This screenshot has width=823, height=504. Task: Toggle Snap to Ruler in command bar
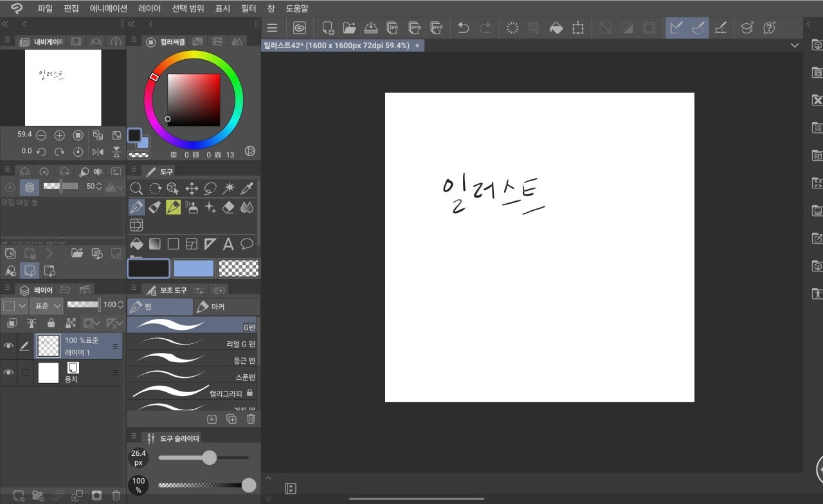point(676,28)
